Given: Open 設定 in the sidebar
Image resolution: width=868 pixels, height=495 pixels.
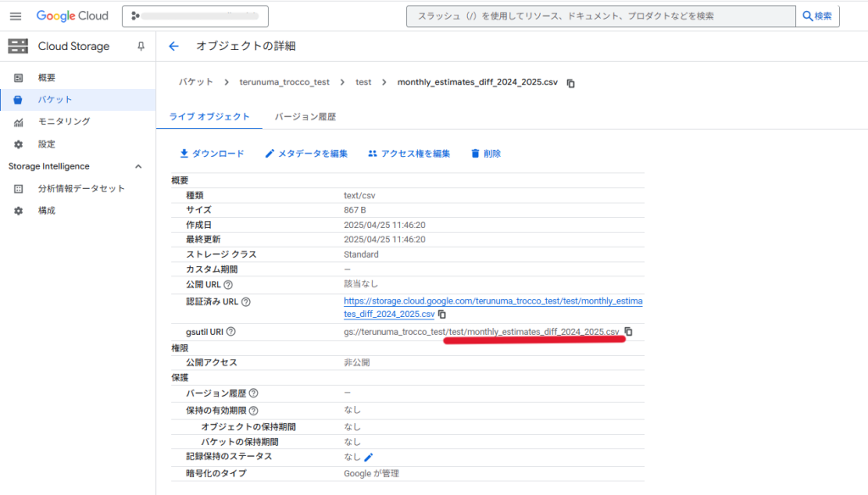Looking at the screenshot, I should (x=77, y=144).
